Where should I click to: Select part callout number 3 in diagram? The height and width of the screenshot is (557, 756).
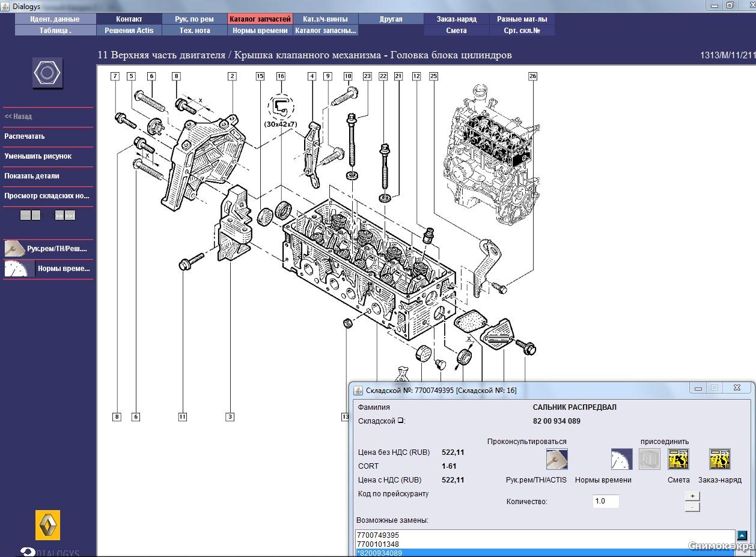click(230, 417)
